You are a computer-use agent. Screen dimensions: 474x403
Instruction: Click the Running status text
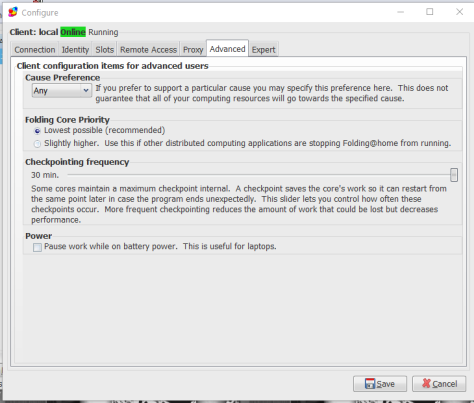[x=103, y=32]
